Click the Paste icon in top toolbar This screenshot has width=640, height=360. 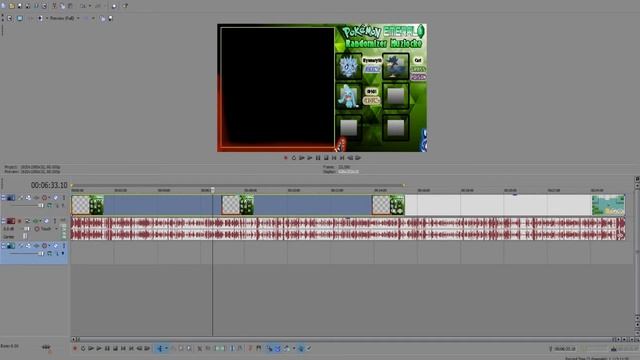pyautogui.click(x=70, y=6)
